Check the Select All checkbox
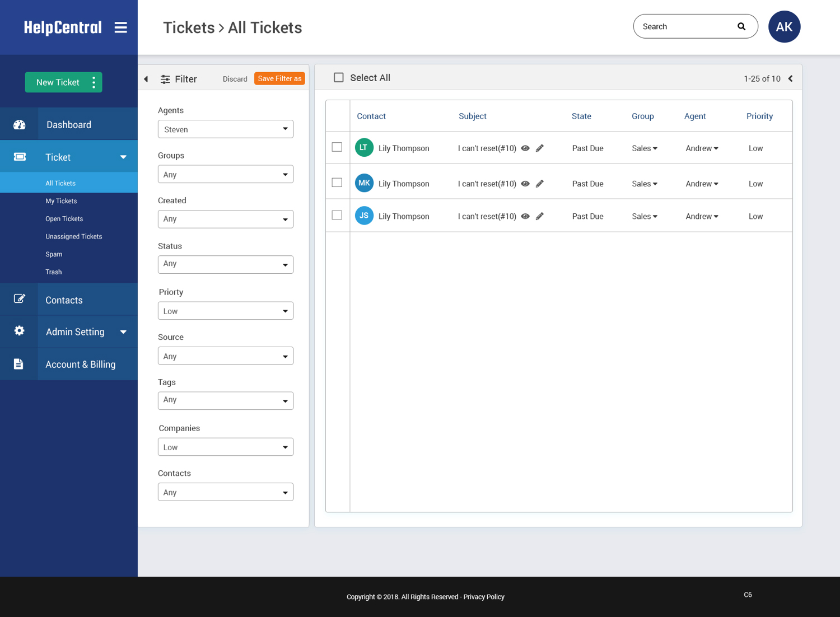This screenshot has width=840, height=617. point(339,78)
